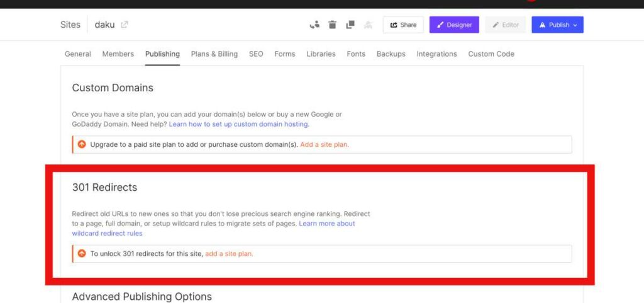
Task: Click the duplicate site icon
Action: coord(350,25)
